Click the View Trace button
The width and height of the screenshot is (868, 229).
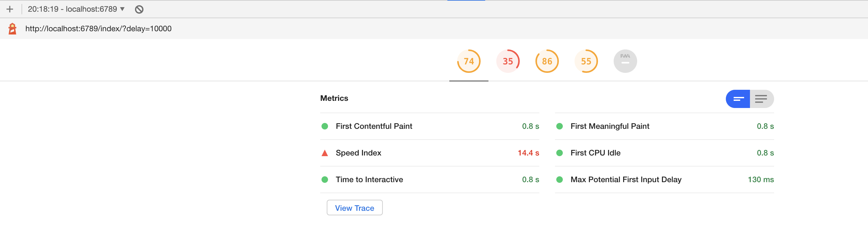[354, 208]
